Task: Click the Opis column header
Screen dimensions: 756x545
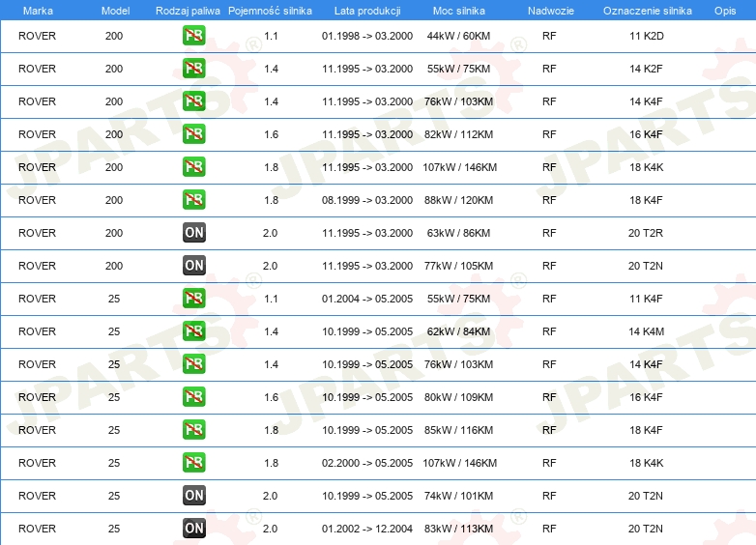Action: pos(725,11)
